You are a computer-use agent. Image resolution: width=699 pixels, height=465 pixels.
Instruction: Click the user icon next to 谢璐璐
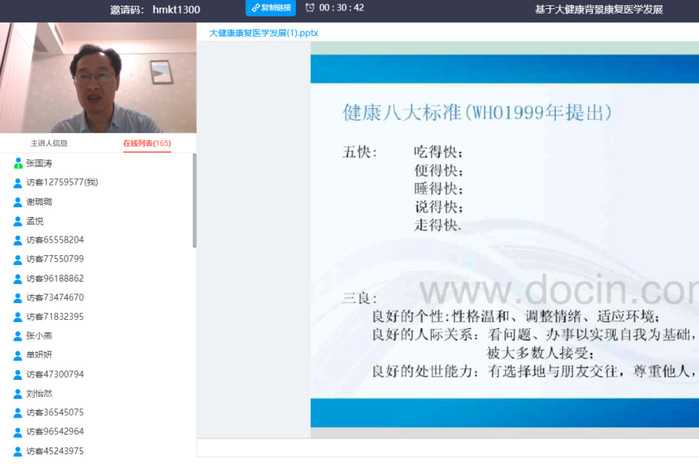[x=17, y=201]
